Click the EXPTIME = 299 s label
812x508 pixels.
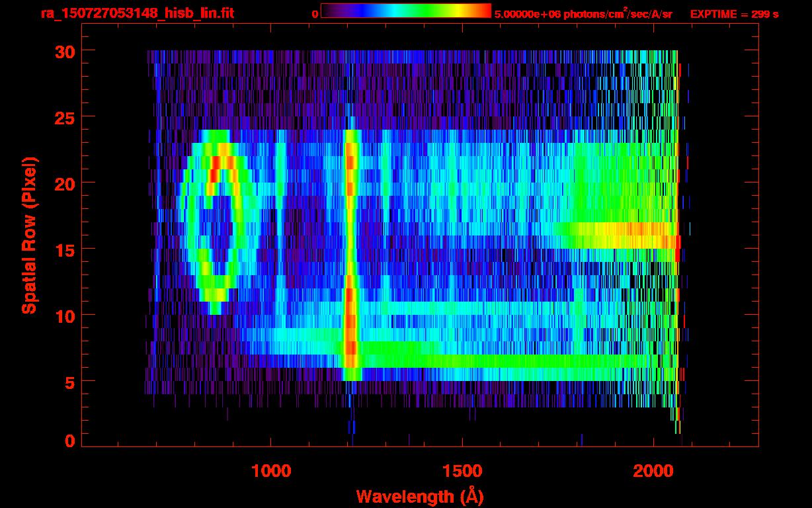click(x=734, y=14)
